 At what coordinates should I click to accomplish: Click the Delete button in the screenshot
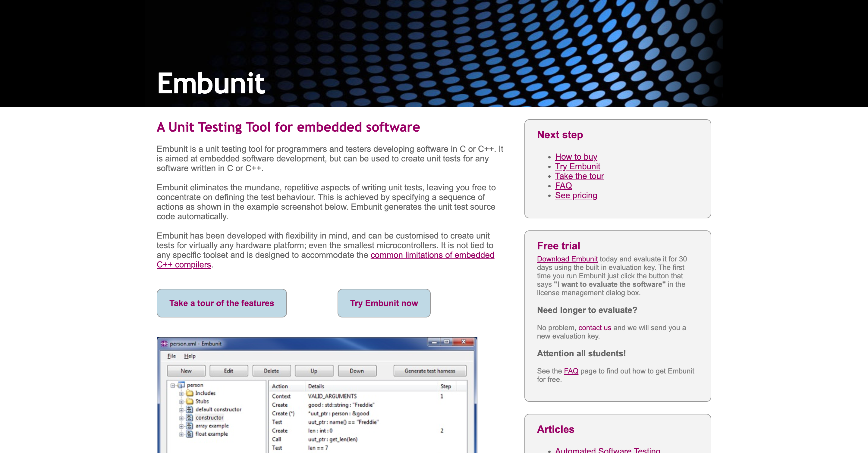271,371
